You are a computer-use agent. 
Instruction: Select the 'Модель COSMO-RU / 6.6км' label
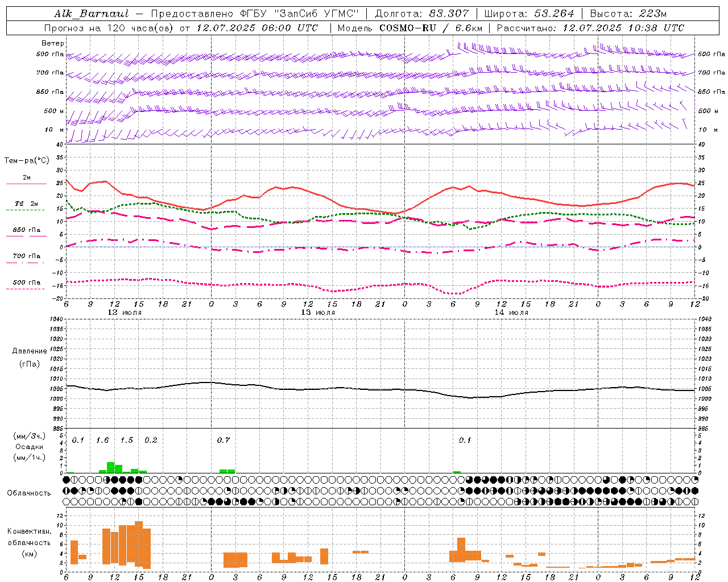[410, 28]
